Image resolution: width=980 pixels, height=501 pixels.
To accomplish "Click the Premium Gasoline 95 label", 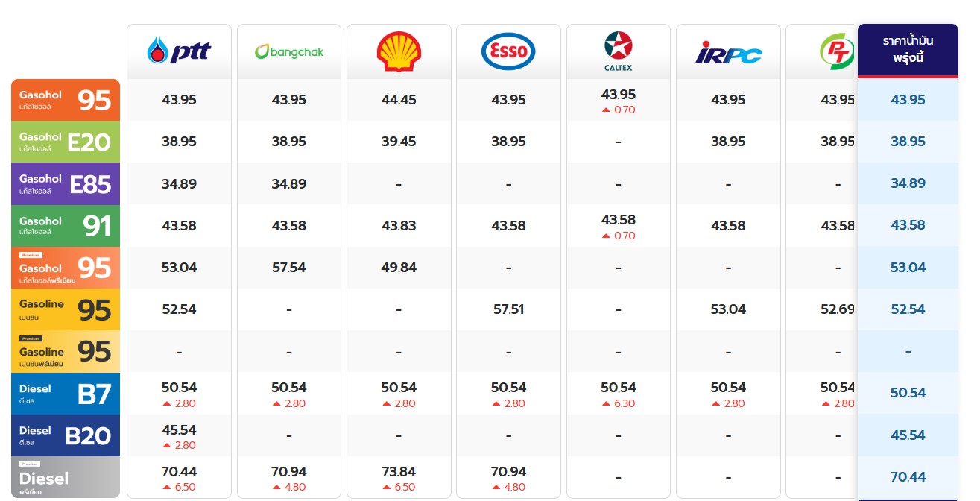I will point(66,351).
